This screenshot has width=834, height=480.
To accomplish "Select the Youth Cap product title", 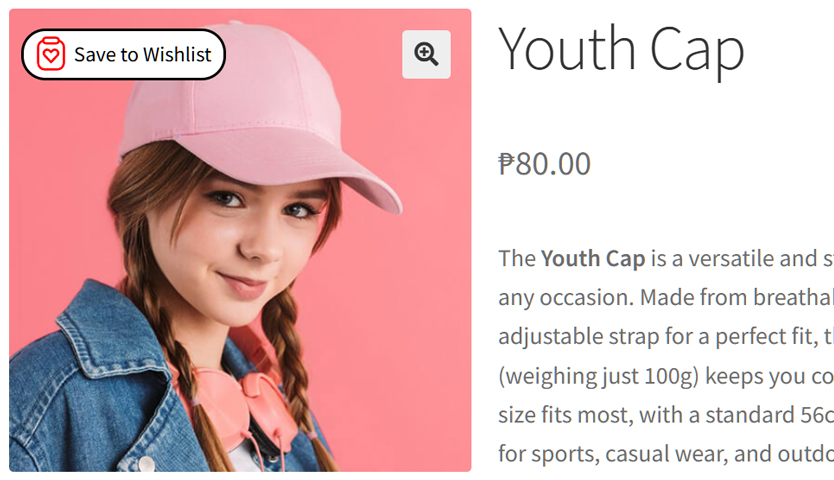I will coord(621,48).
